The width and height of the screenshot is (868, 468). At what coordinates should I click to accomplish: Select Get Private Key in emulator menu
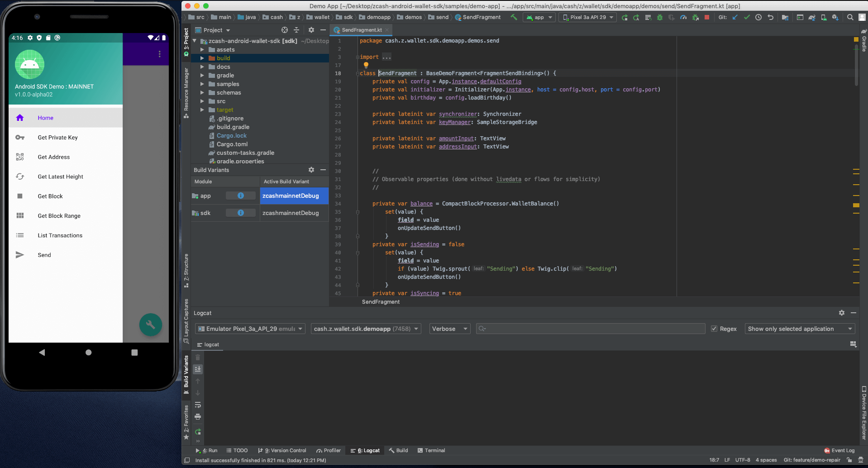[57, 138]
